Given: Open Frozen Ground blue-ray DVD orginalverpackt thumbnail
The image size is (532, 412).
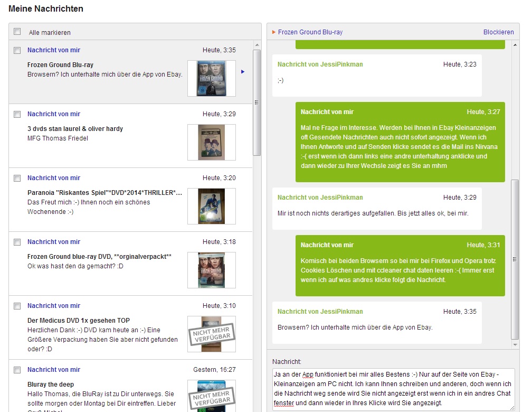Looking at the screenshot, I should tap(211, 270).
